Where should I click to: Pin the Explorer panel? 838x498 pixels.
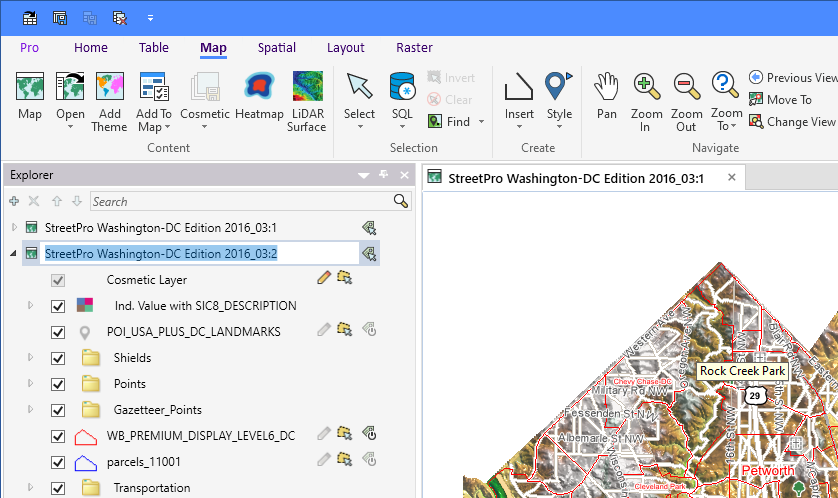(384, 174)
